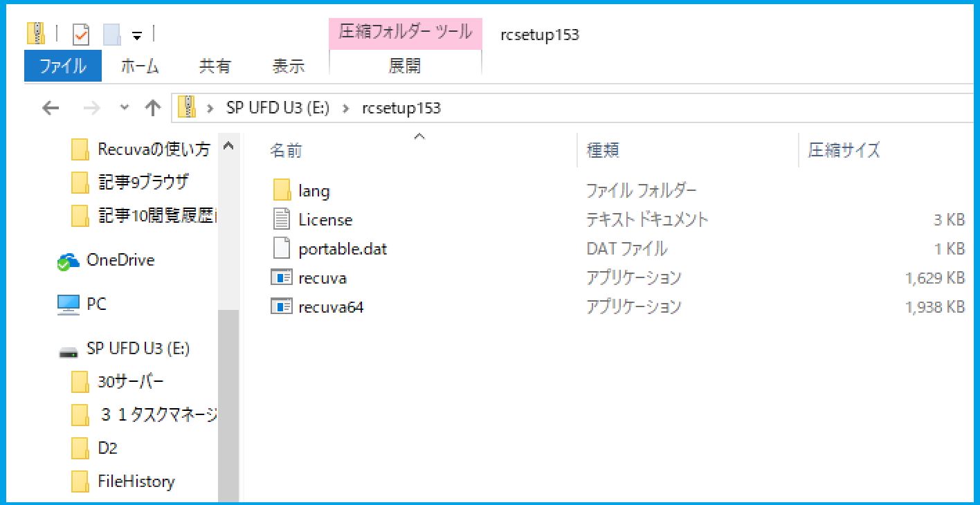The height and width of the screenshot is (505, 980).
Task: Open the recent locations dropdown arrow
Action: click(x=125, y=108)
